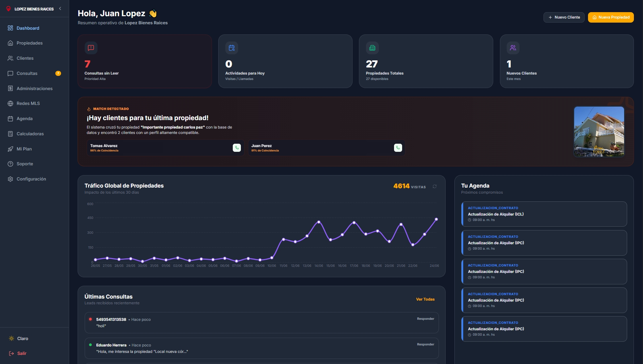Click the Redes MLS globe icon
The height and width of the screenshot is (364, 643).
10,104
